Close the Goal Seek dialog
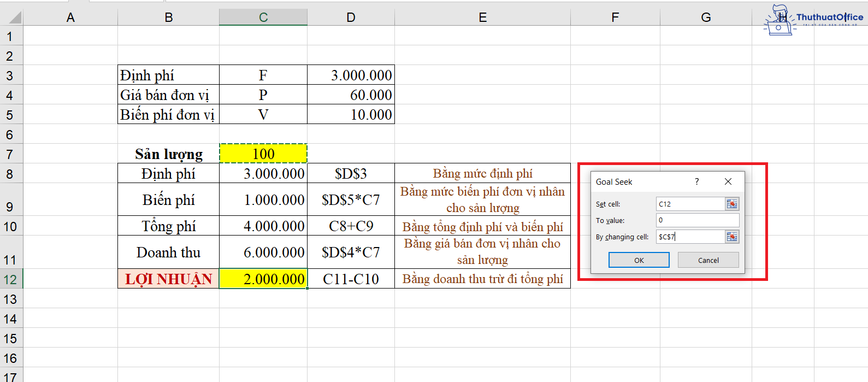The height and width of the screenshot is (382, 868). 728,181
